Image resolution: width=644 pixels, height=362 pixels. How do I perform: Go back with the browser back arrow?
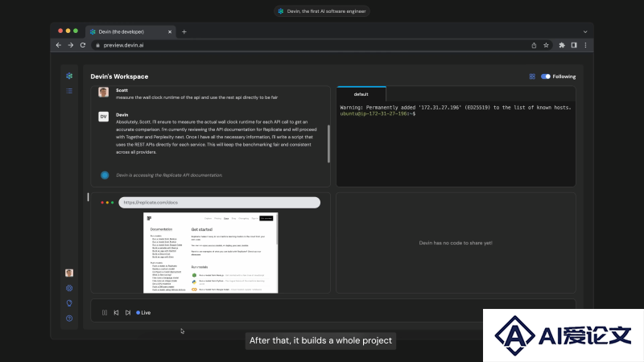click(58, 45)
